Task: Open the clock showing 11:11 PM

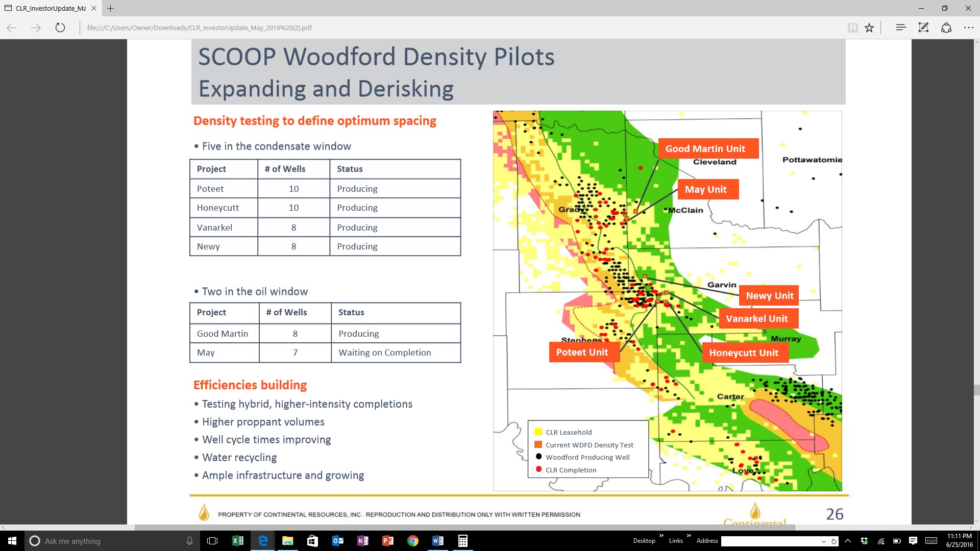Action: (960, 541)
